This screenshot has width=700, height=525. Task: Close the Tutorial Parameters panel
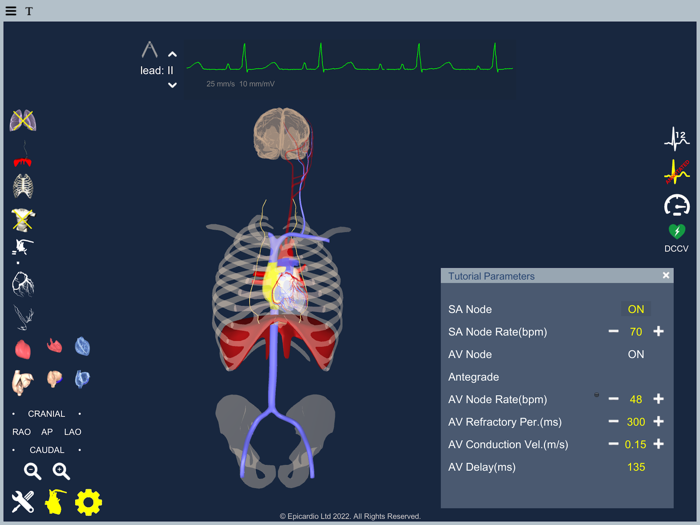click(x=666, y=275)
